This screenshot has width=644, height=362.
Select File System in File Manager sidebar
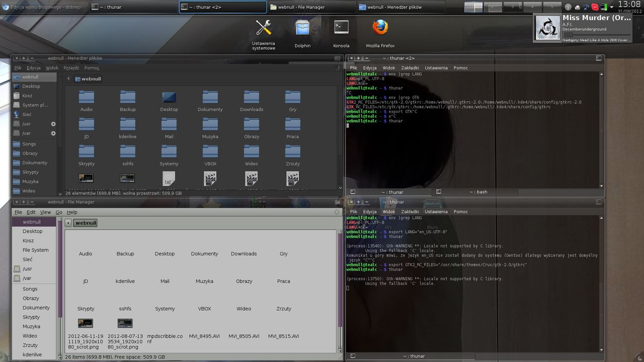pos(35,250)
